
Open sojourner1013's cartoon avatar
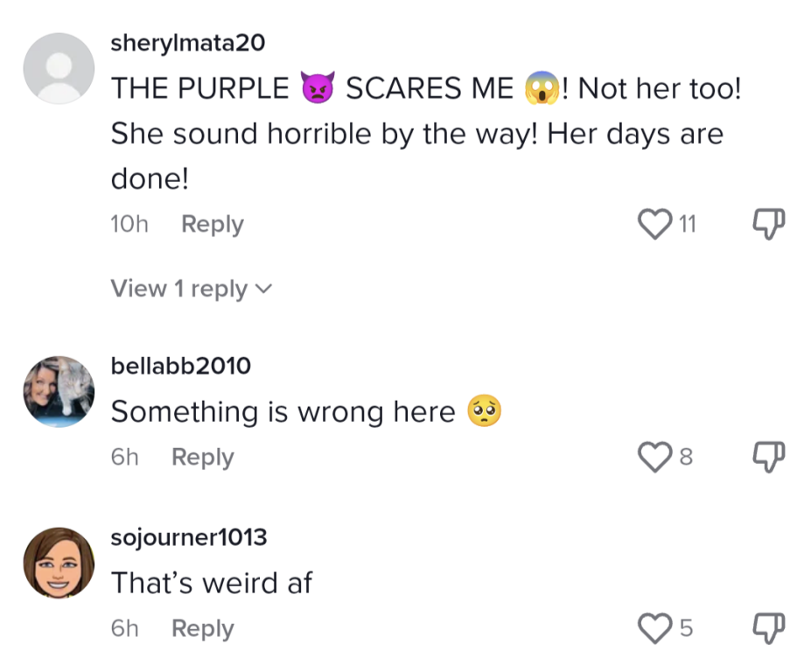(59, 563)
